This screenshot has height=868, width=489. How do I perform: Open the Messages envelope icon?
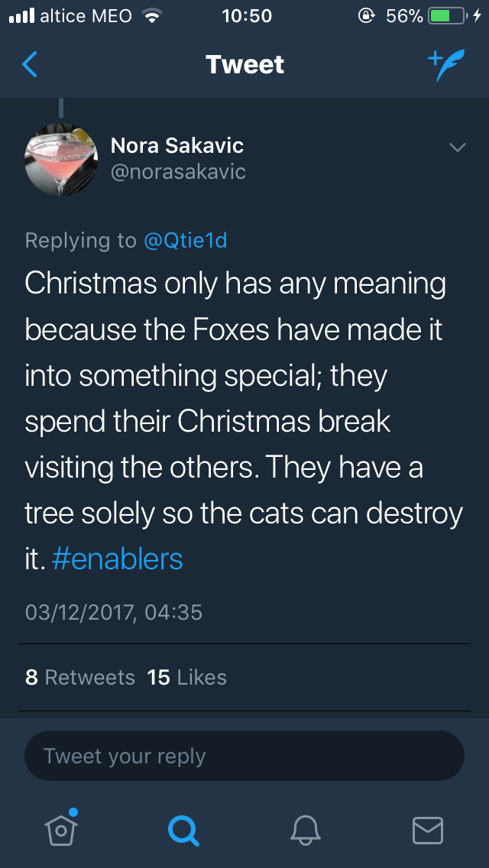pos(427,830)
